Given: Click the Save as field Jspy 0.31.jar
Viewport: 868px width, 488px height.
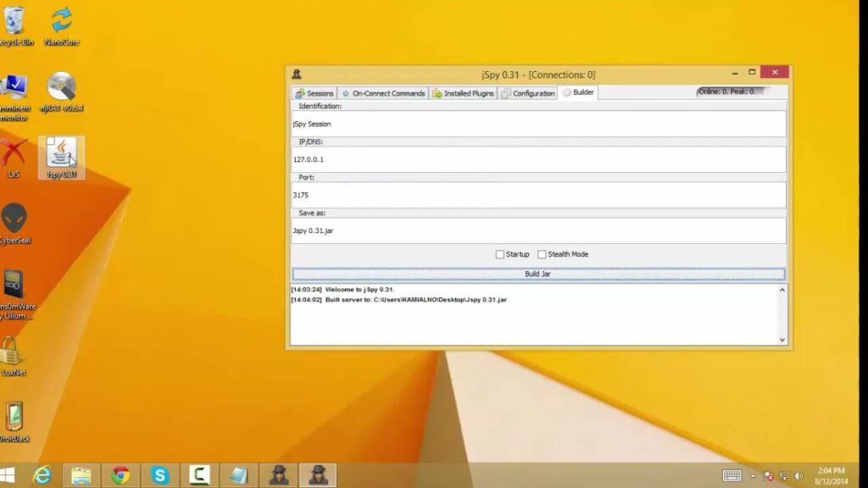Looking at the screenshot, I should point(538,230).
